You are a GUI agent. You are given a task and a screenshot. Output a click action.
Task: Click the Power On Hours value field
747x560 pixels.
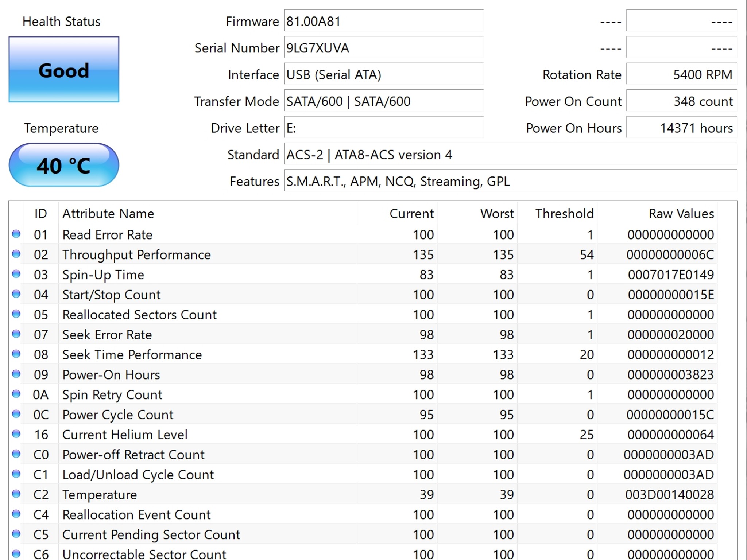coord(681,128)
